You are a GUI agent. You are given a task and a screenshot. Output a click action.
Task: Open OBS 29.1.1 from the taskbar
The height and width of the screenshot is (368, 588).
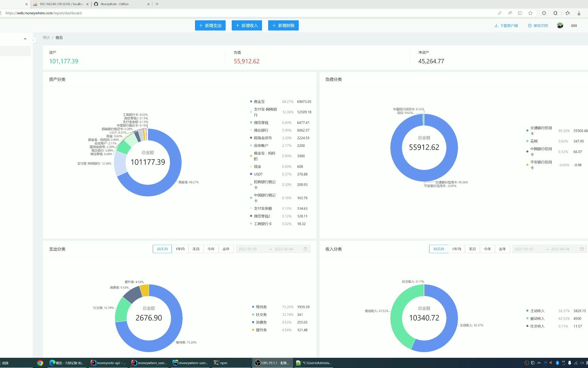pos(272,363)
